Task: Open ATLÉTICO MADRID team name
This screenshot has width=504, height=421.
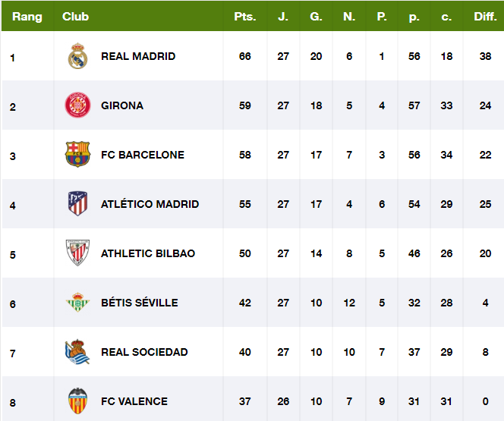Action: pos(150,204)
